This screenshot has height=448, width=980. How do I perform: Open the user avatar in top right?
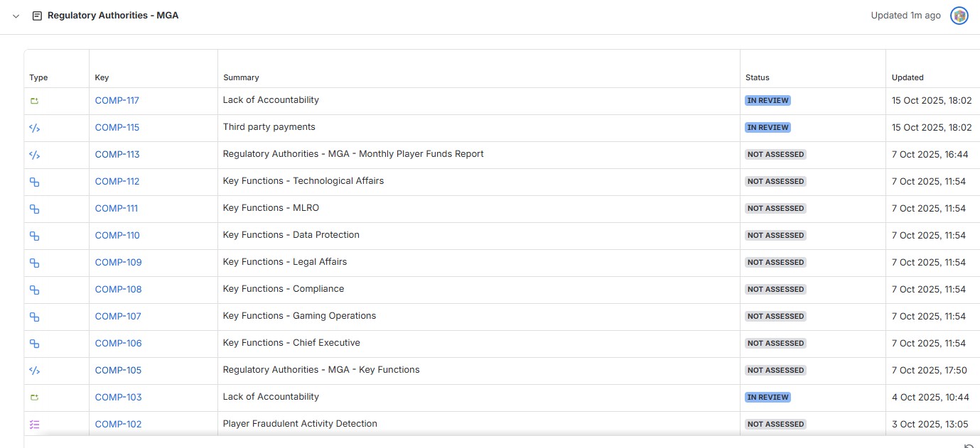point(959,16)
